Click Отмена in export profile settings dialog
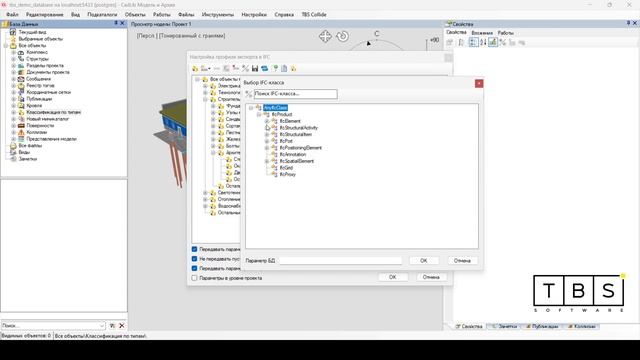Image resolution: width=640 pixels, height=360 pixels. [431, 277]
